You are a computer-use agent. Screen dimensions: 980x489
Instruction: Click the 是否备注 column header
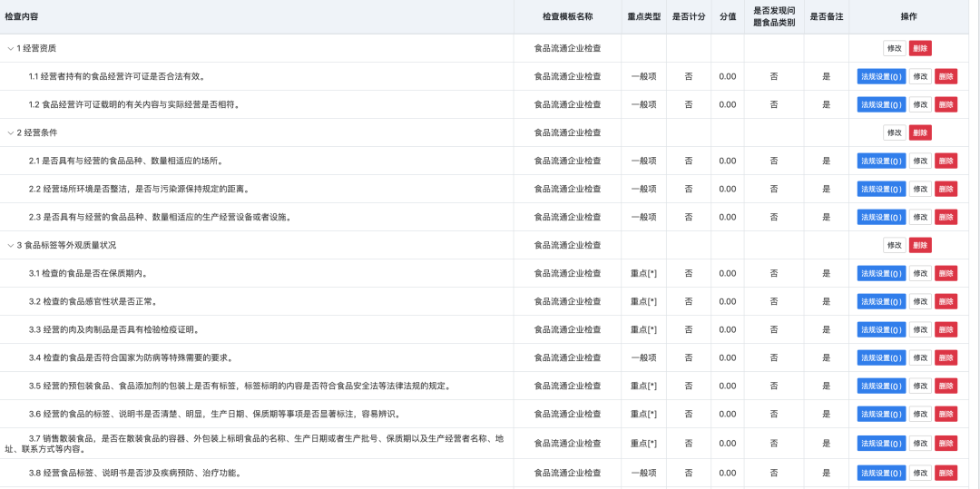tap(827, 17)
